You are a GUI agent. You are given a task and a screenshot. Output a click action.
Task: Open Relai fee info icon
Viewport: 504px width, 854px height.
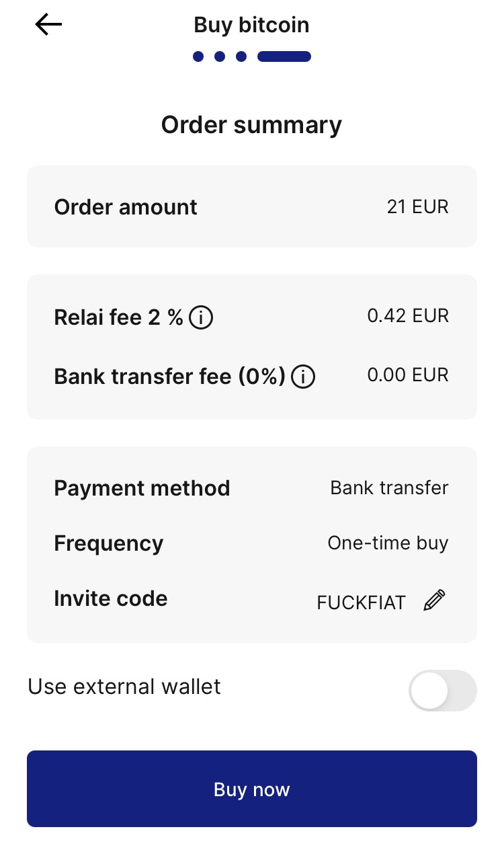click(x=201, y=317)
